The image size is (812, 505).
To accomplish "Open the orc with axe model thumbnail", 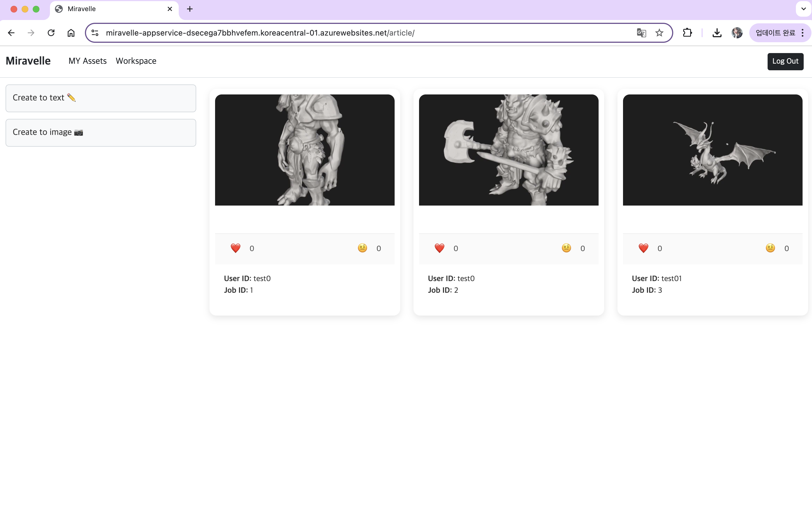I will coord(508,150).
